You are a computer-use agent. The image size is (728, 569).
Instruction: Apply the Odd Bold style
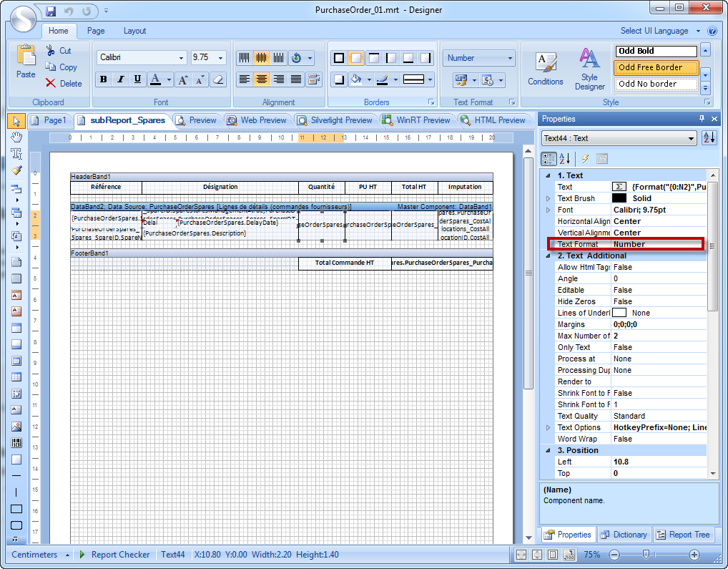point(656,51)
